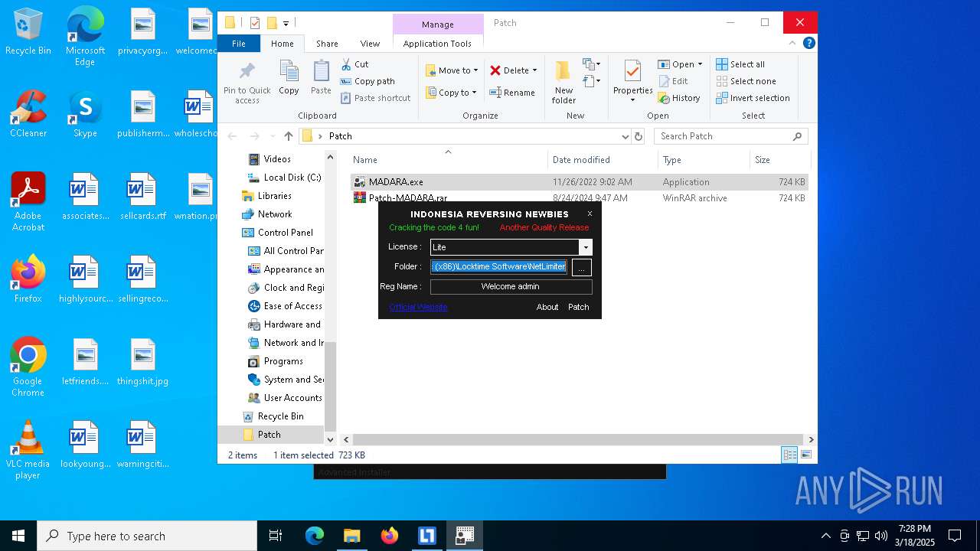The image size is (980, 551).
Task: Switch to the Share ribbon tab
Action: [327, 44]
